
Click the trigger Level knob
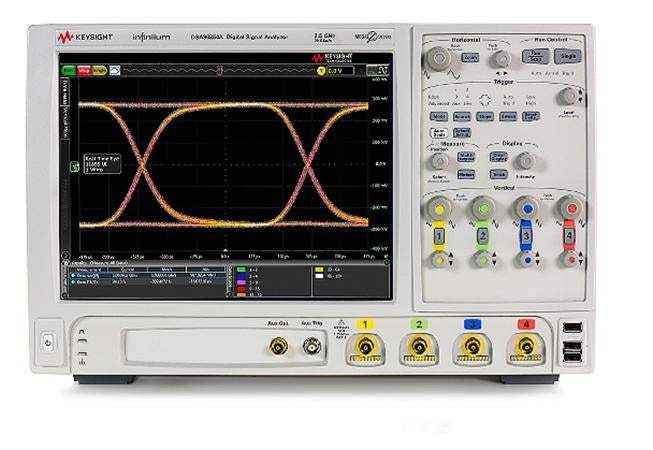567,96
